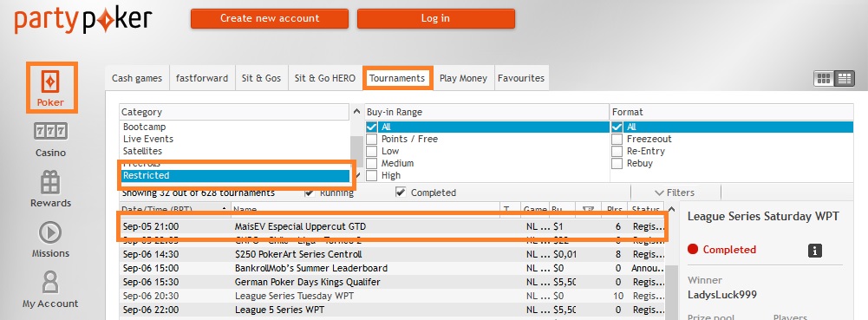Screen dimensions: 868x320
Task: Click the trophy column header icon
Action: click(588, 209)
